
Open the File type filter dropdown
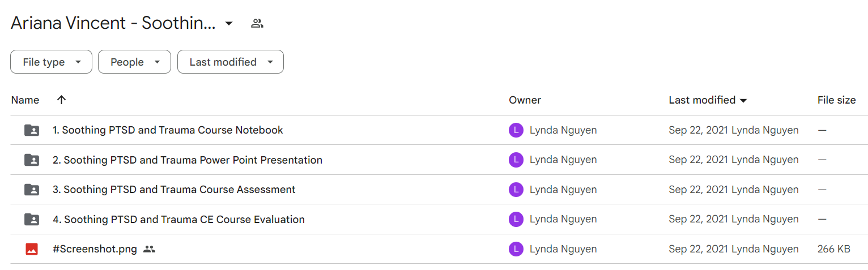pos(51,62)
